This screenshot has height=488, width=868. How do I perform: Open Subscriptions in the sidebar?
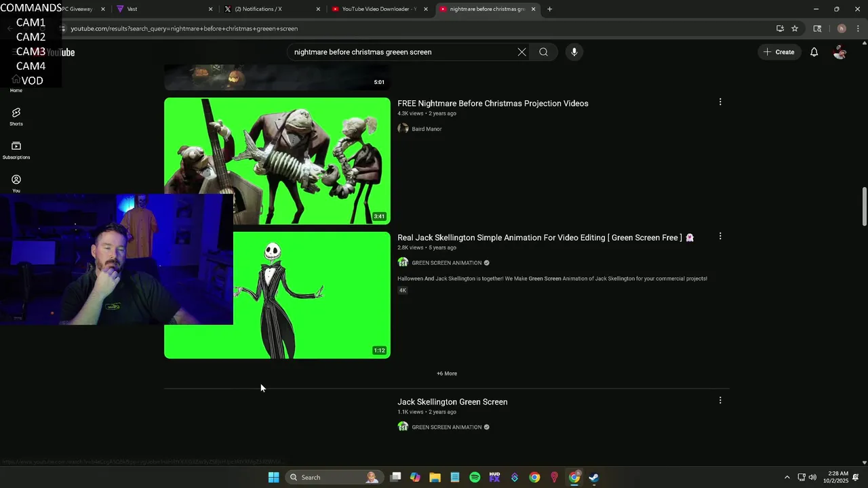[x=16, y=150]
